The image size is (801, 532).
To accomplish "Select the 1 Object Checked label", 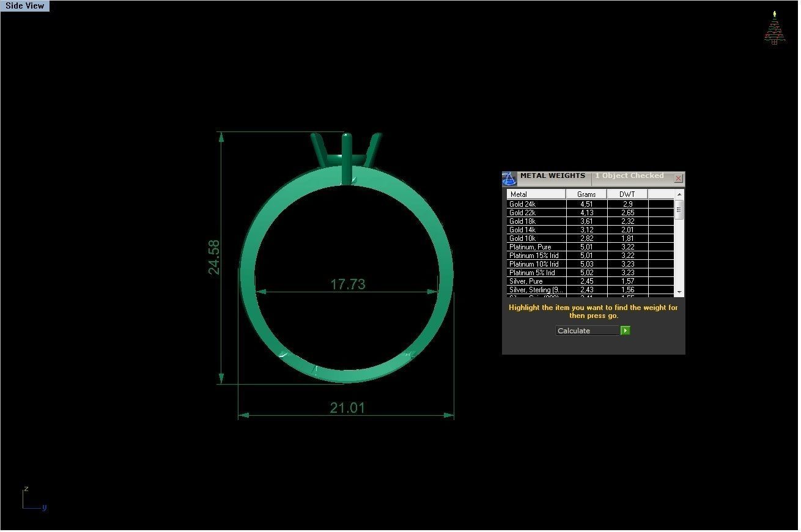I will pyautogui.click(x=629, y=176).
